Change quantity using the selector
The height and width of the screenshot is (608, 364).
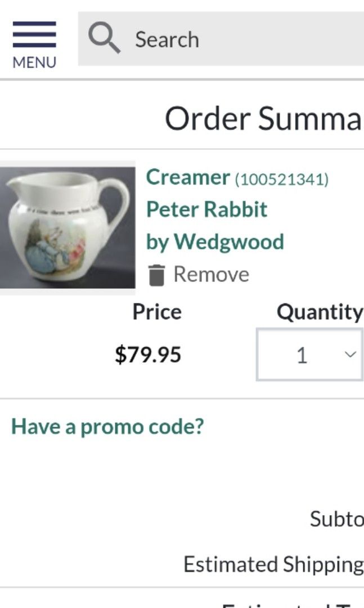pyautogui.click(x=309, y=355)
